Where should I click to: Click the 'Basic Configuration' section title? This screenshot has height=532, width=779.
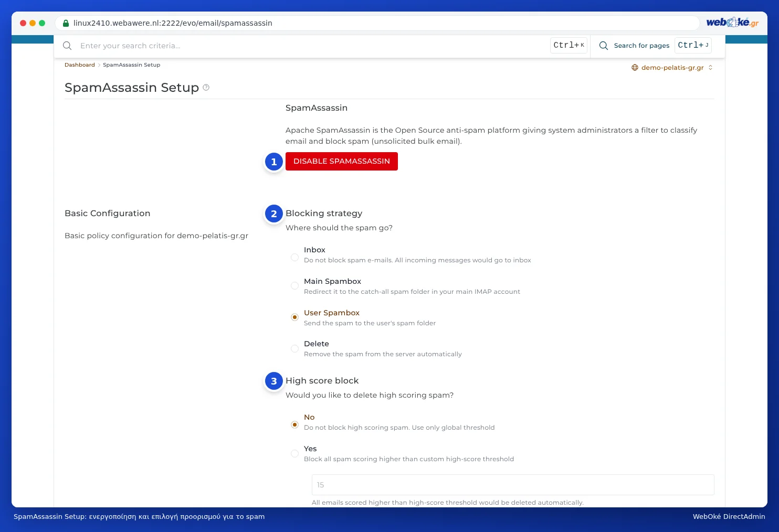108,214
